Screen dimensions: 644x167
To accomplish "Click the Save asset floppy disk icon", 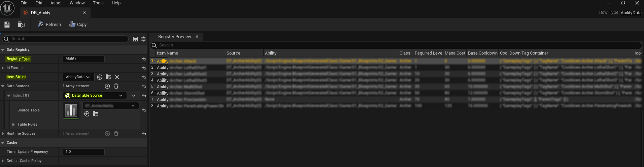I will pos(7,25).
